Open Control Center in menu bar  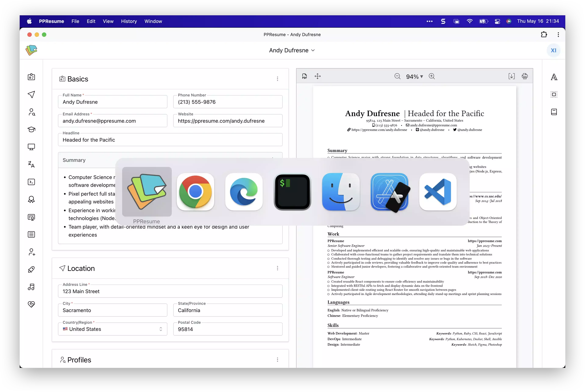[497, 21]
